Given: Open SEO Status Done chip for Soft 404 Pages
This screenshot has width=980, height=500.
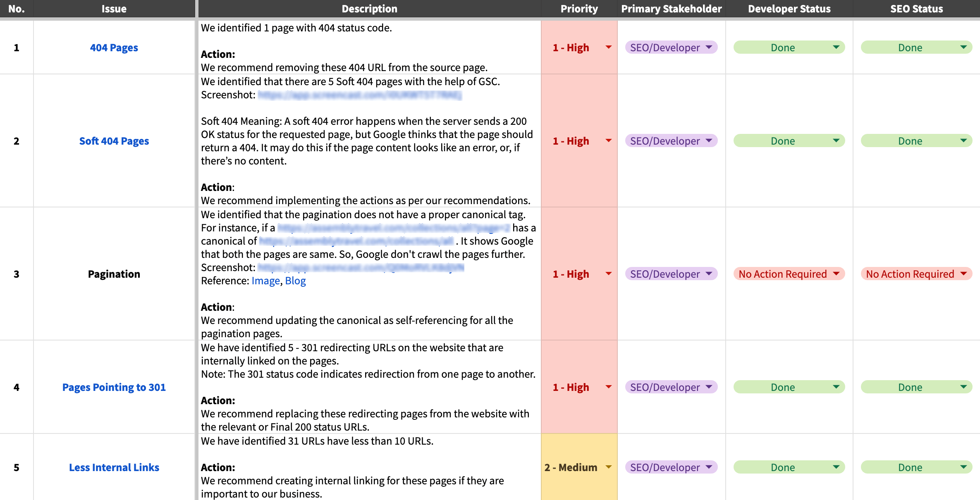Looking at the screenshot, I should coord(916,141).
